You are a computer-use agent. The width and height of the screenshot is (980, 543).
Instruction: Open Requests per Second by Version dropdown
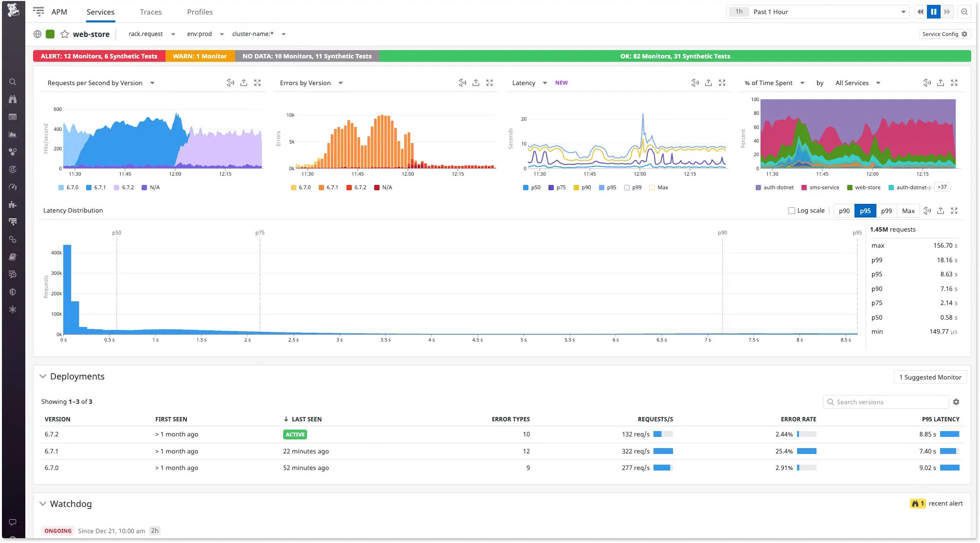point(101,83)
